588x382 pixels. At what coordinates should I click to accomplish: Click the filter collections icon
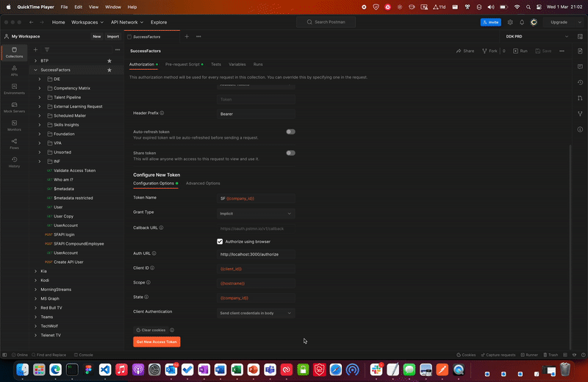pos(47,49)
